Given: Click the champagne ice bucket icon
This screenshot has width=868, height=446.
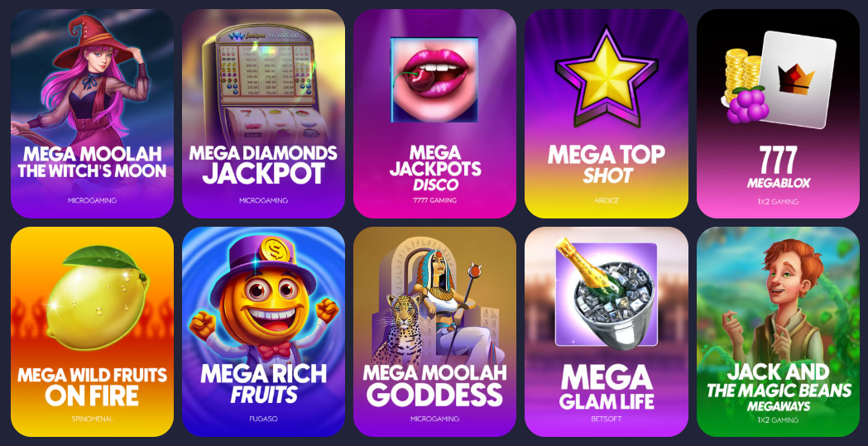Looking at the screenshot, I should 607,295.
